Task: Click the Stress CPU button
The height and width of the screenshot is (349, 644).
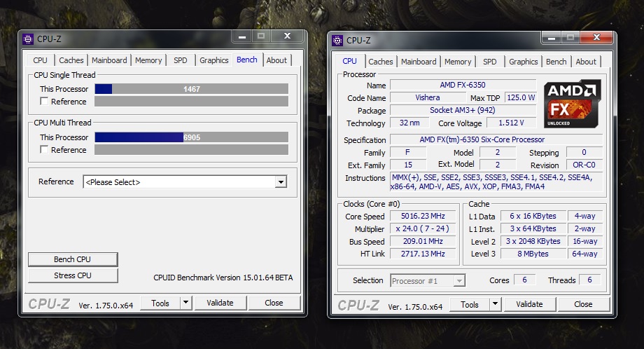Action: point(73,275)
